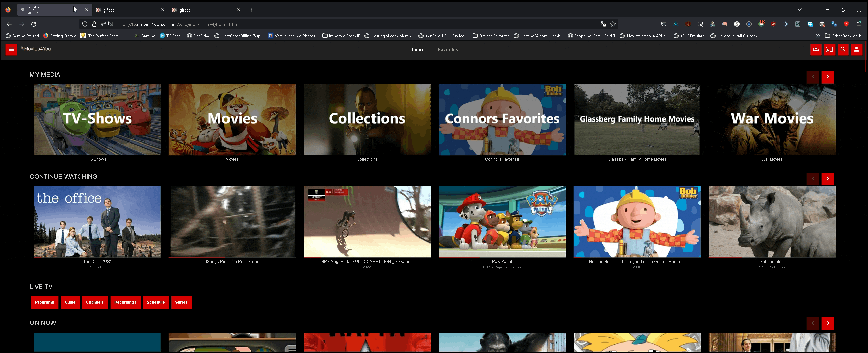868x353 pixels.
Task: Click the browser URL address field
Action: coord(338,24)
